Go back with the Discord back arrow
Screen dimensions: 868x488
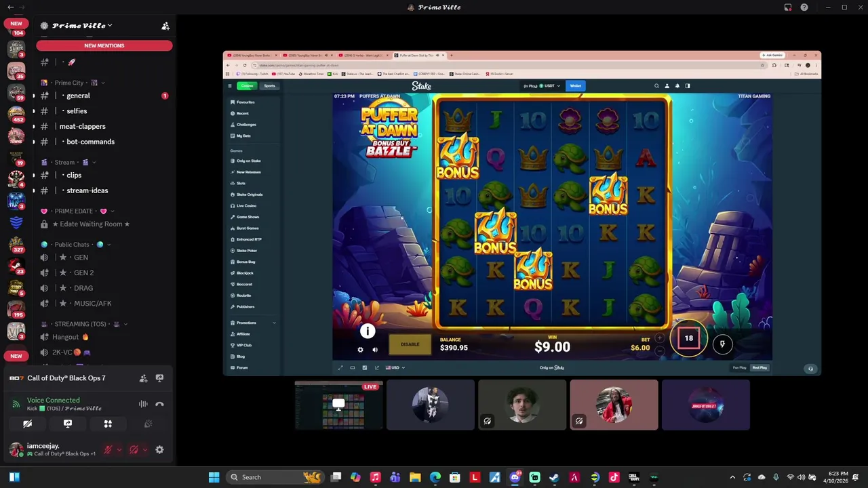(x=10, y=7)
